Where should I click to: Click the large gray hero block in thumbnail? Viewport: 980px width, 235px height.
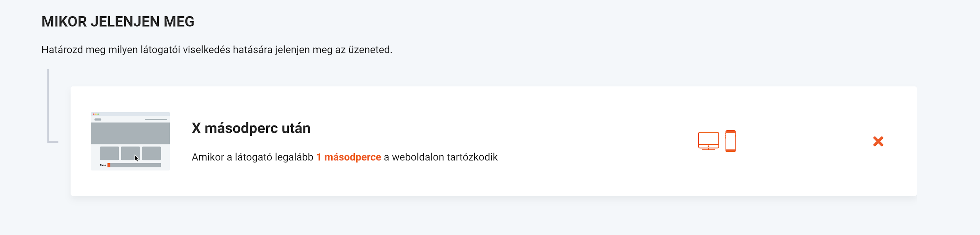[130, 133]
